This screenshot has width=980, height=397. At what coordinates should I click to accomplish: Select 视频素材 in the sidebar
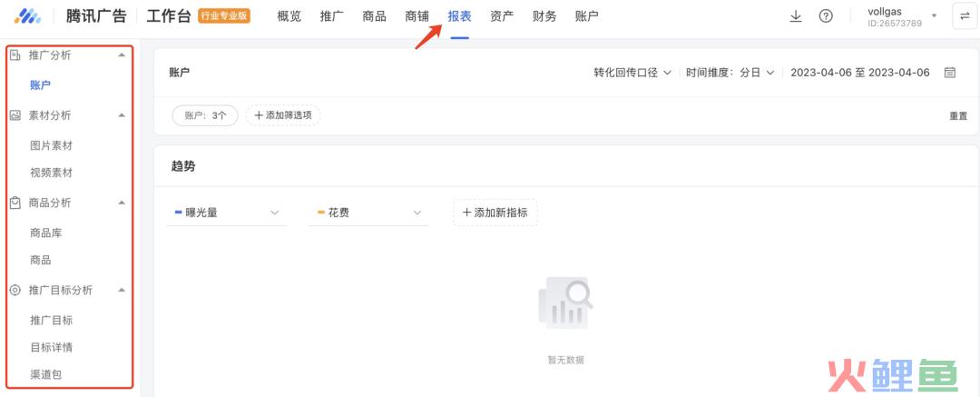pyautogui.click(x=51, y=173)
